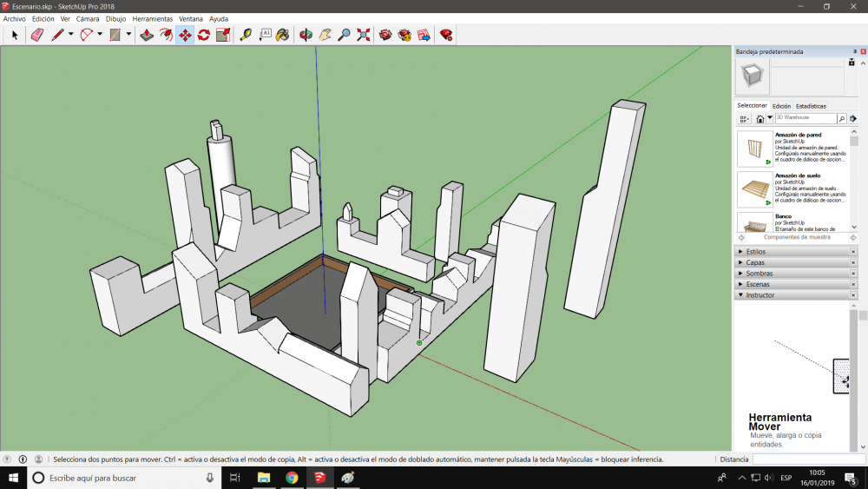Open the Cámara menu
The image size is (868, 489).
point(88,18)
